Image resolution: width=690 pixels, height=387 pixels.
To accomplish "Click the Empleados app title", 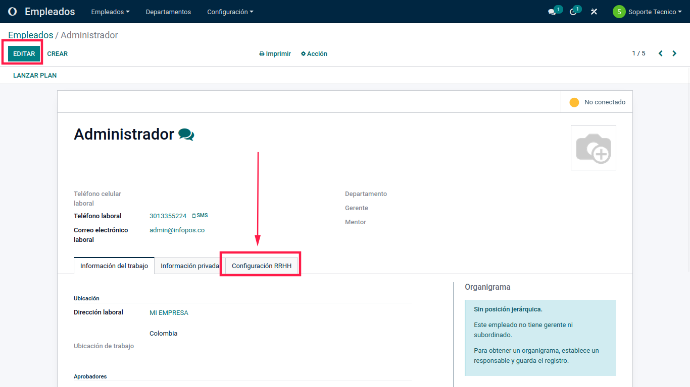I will point(50,11).
